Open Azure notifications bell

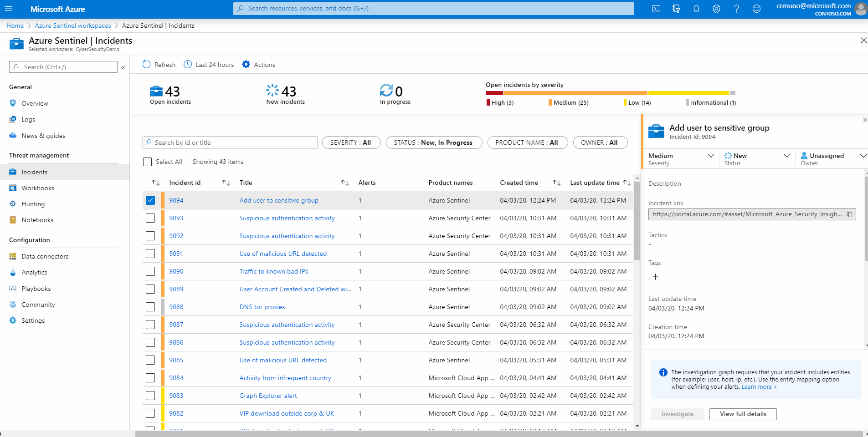(696, 9)
